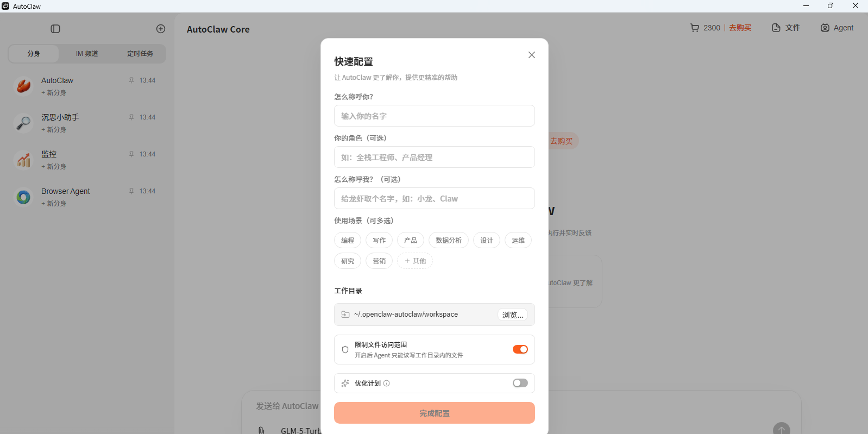Switch to the 定时任务 tab
This screenshot has width=868, height=434.
140,54
